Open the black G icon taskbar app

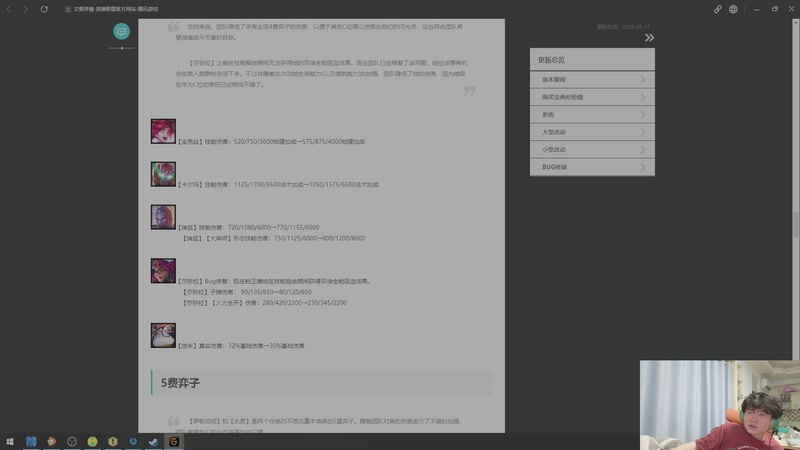point(174,442)
